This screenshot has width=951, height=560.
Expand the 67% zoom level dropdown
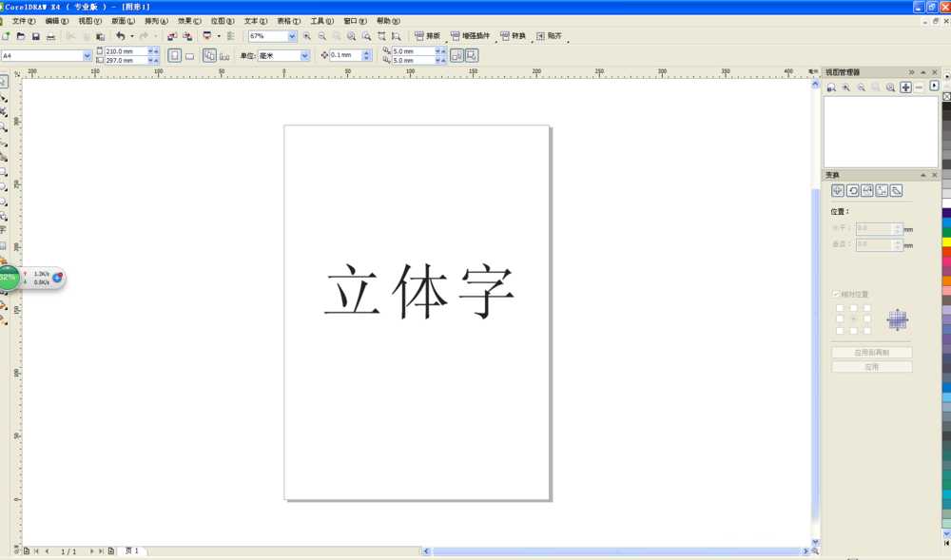[292, 35]
